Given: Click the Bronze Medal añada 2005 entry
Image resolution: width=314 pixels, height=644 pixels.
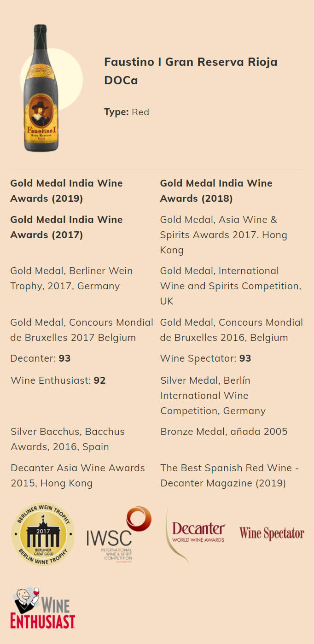Looking at the screenshot, I should click(x=224, y=432).
